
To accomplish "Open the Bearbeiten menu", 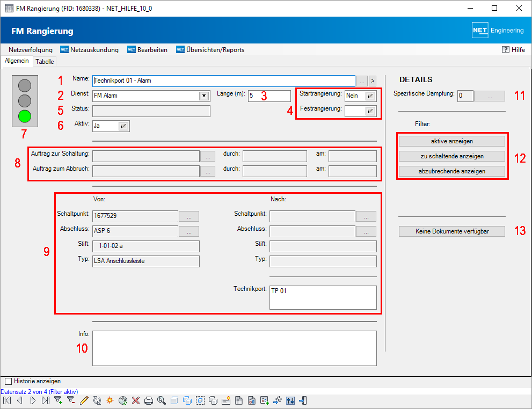I will pyautogui.click(x=147, y=50).
